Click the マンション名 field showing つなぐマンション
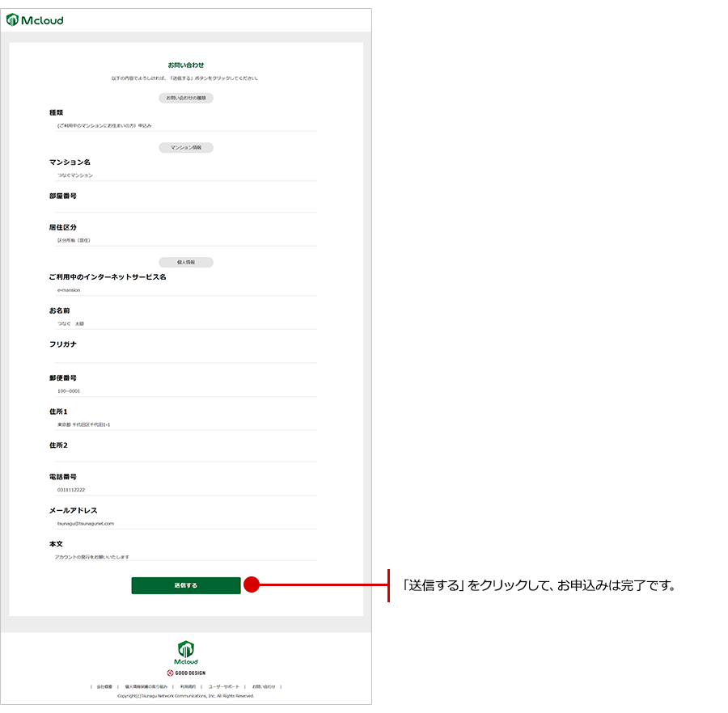 point(182,175)
